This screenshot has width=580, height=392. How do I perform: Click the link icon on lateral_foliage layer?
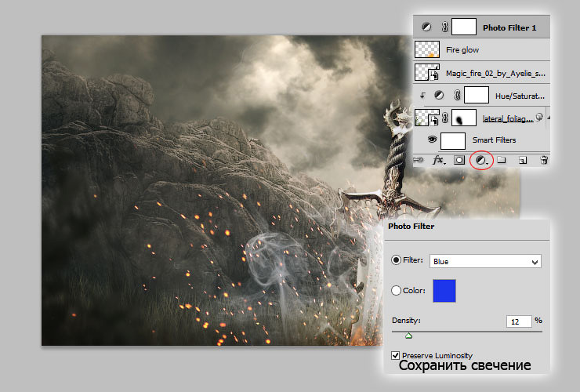click(444, 118)
